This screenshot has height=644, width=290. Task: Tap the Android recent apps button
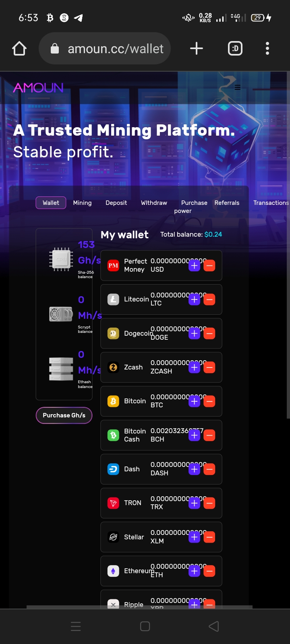[x=76, y=626]
